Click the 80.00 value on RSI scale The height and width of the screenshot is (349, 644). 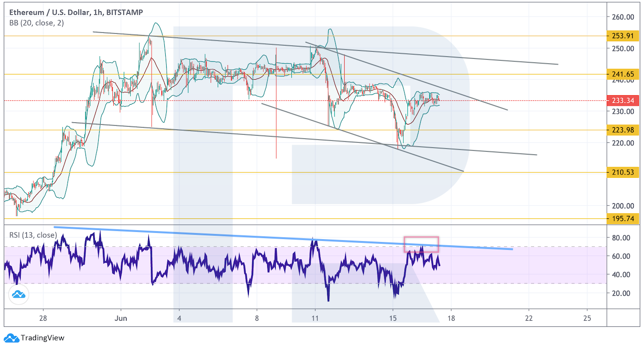tap(620, 238)
